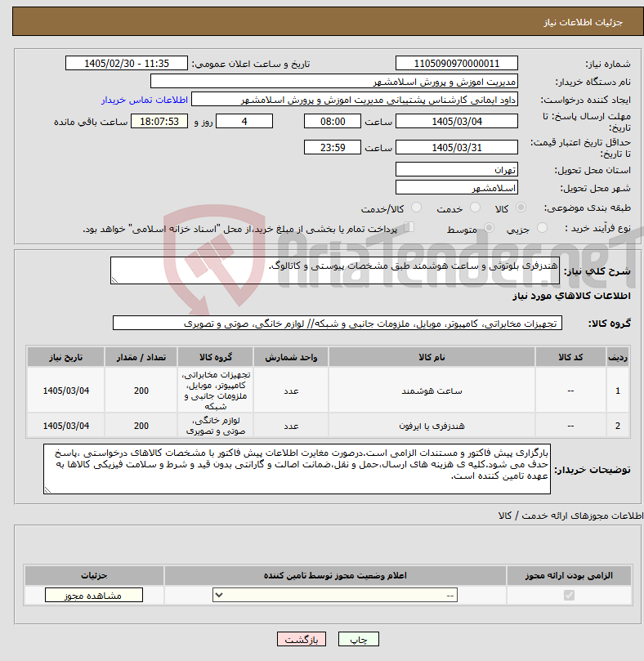Toggle the الزامی بودن ارائه مجوز checkbox
The image size is (644, 661).
click(x=569, y=596)
